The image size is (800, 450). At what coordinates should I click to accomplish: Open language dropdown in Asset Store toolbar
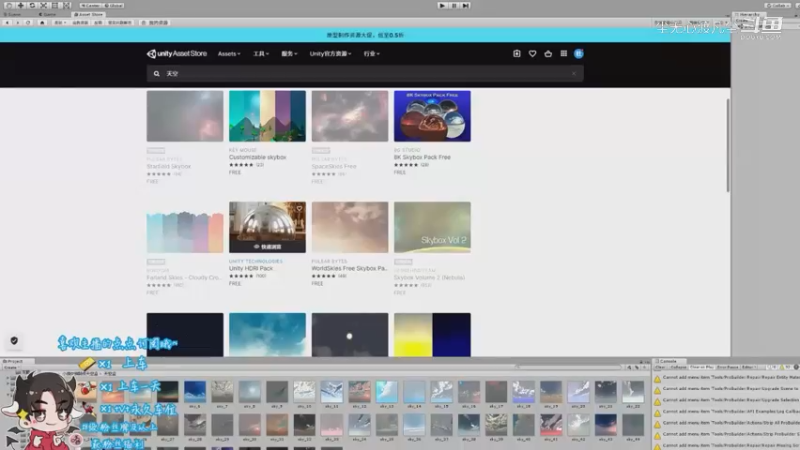(x=60, y=22)
